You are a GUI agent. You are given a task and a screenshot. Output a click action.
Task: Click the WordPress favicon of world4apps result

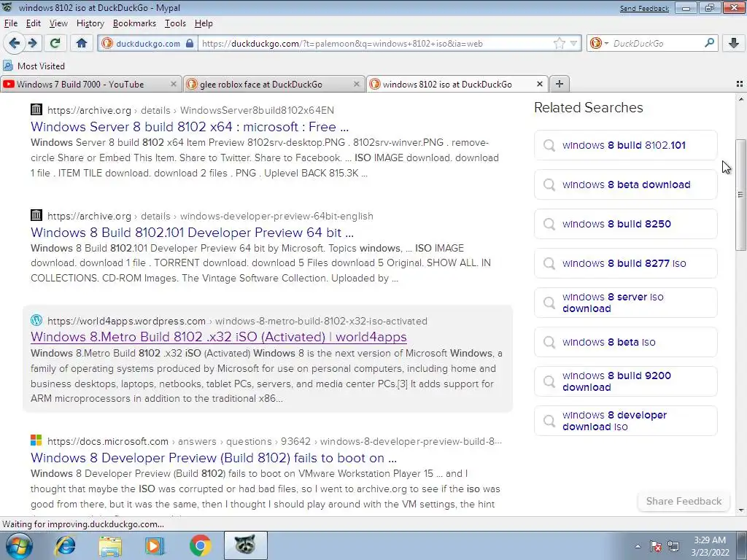click(36, 320)
